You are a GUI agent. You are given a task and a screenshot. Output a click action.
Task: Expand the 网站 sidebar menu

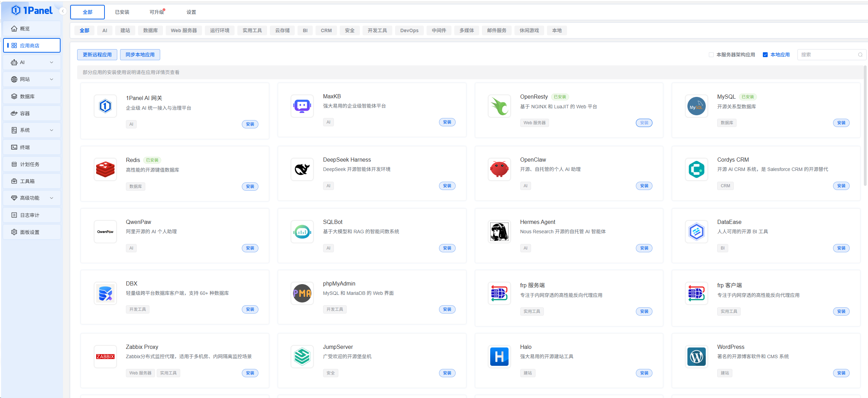[32, 79]
